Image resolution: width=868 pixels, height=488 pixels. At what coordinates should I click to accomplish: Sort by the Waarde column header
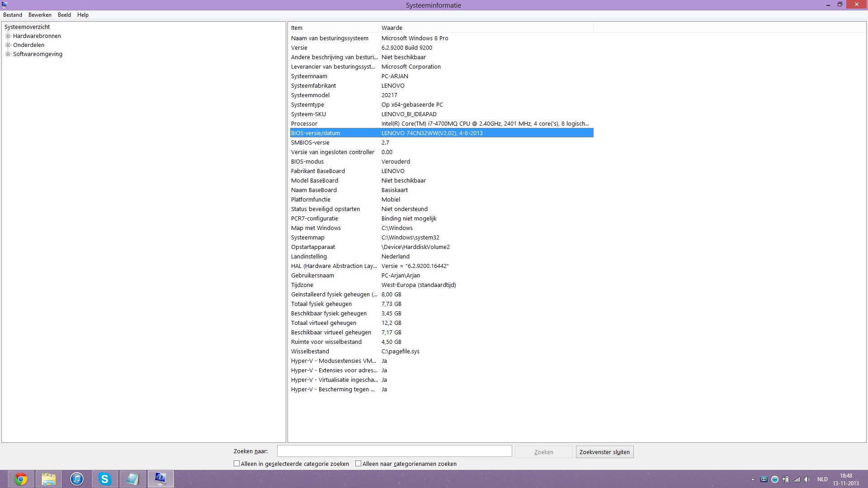coord(486,28)
